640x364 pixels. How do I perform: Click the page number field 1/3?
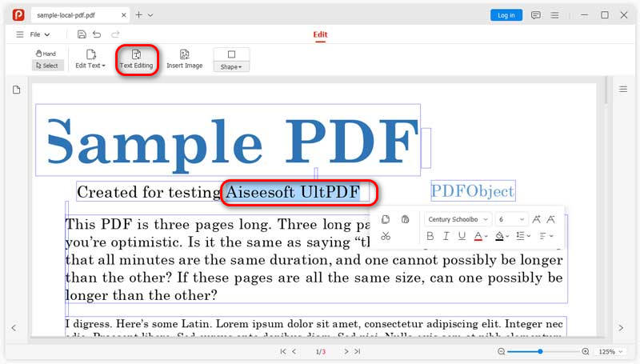click(321, 351)
